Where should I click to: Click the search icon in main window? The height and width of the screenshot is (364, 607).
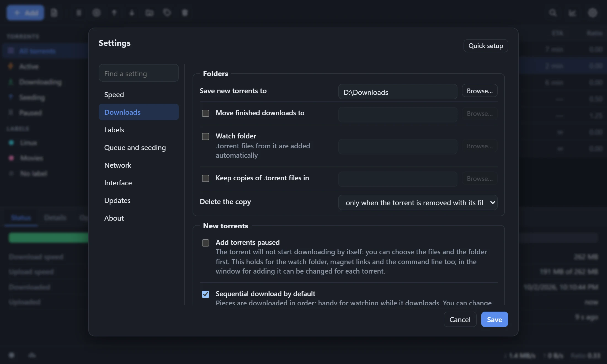coord(553,13)
